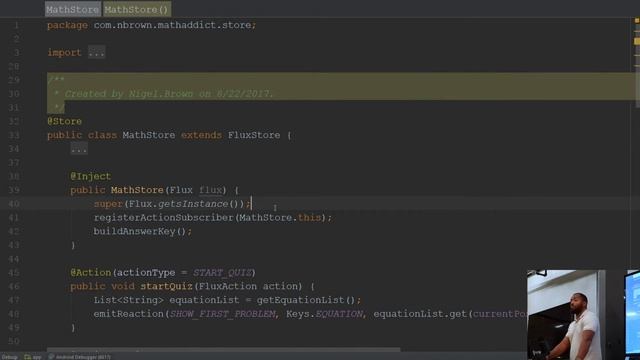The height and width of the screenshot is (360, 640).
Task: Select the app debug session tab
Action: [33, 357]
